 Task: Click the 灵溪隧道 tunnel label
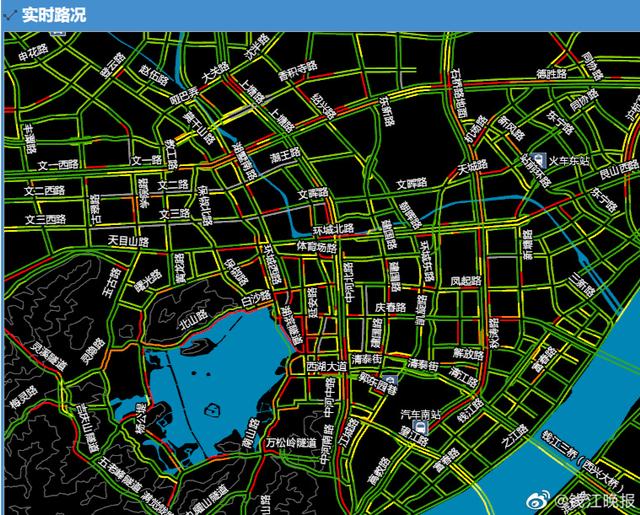tap(49, 353)
